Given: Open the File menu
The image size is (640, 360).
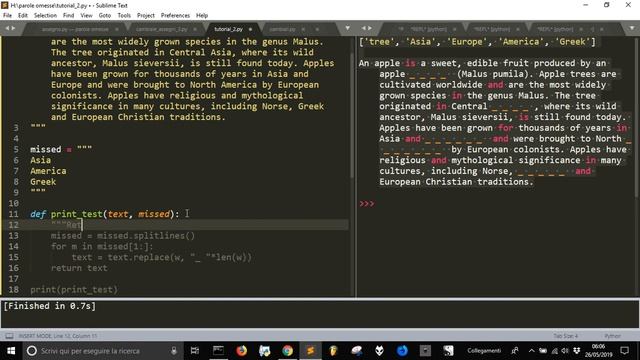Looking at the screenshot, I should tap(7, 16).
